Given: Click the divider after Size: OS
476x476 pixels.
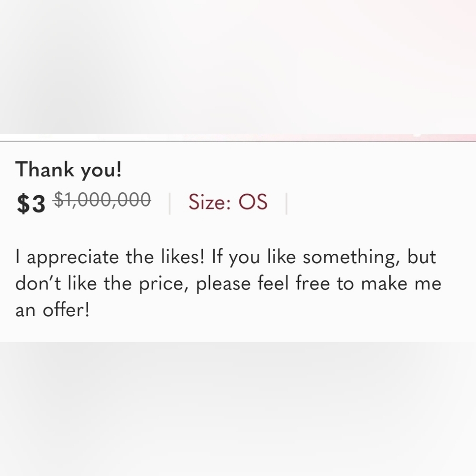Looking at the screenshot, I should pyautogui.click(x=286, y=203).
